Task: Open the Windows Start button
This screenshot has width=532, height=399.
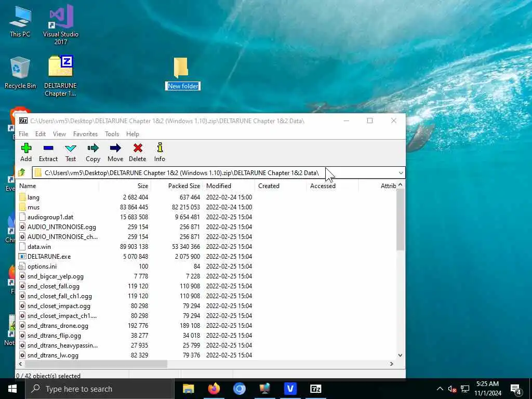Action: 12,389
